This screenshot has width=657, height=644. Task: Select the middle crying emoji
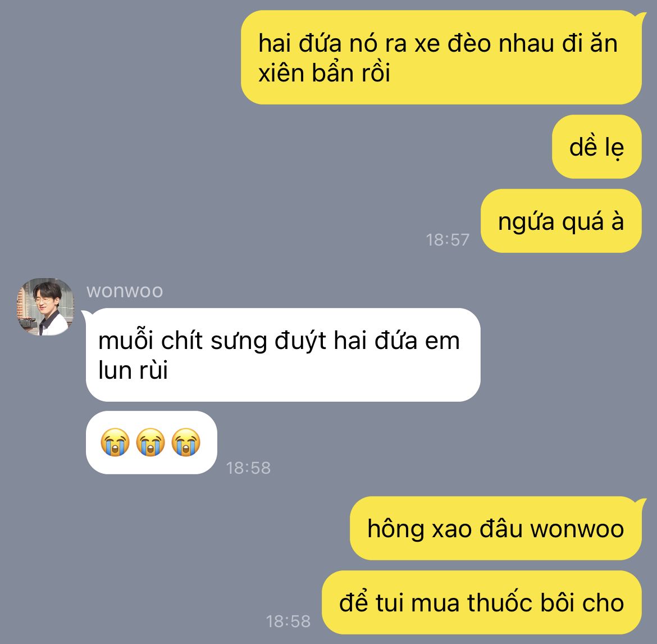coord(150,442)
